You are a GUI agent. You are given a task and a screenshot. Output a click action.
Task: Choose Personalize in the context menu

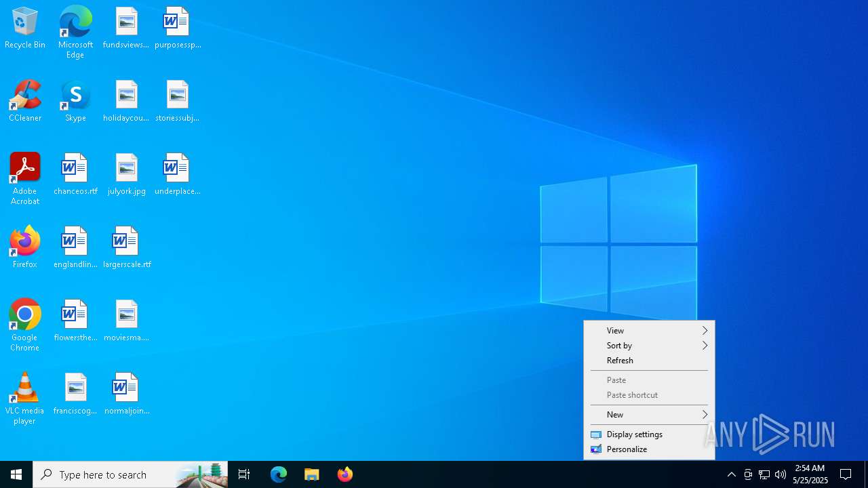(x=649, y=449)
